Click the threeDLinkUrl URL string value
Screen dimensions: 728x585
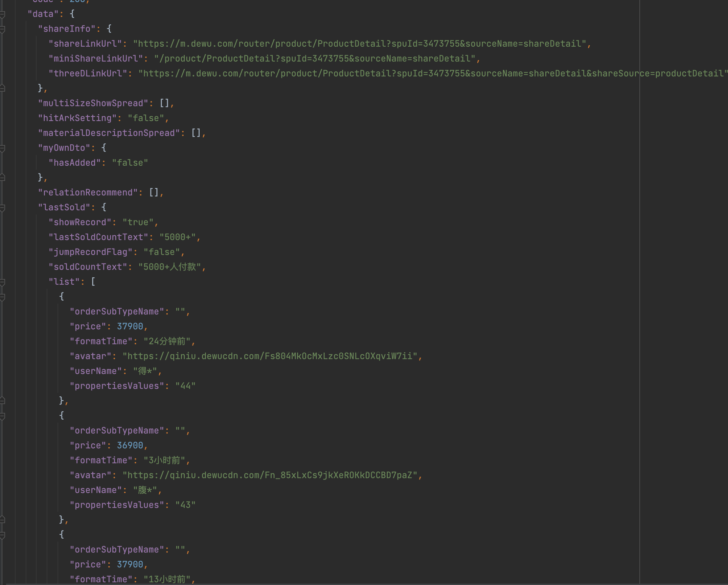click(x=433, y=73)
